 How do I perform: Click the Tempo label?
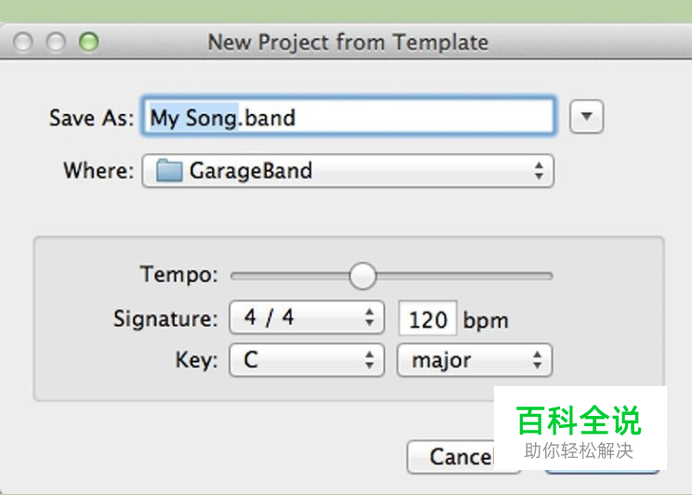179,274
